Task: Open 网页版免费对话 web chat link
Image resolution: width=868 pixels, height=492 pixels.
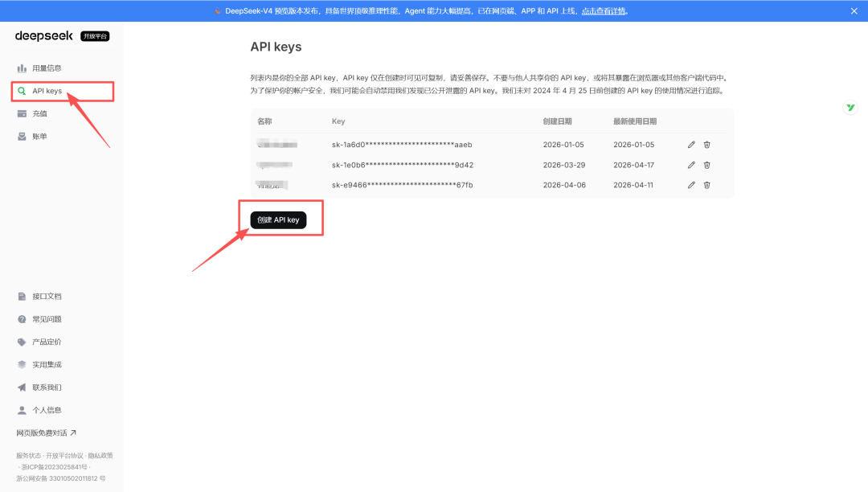Action: click(x=46, y=433)
